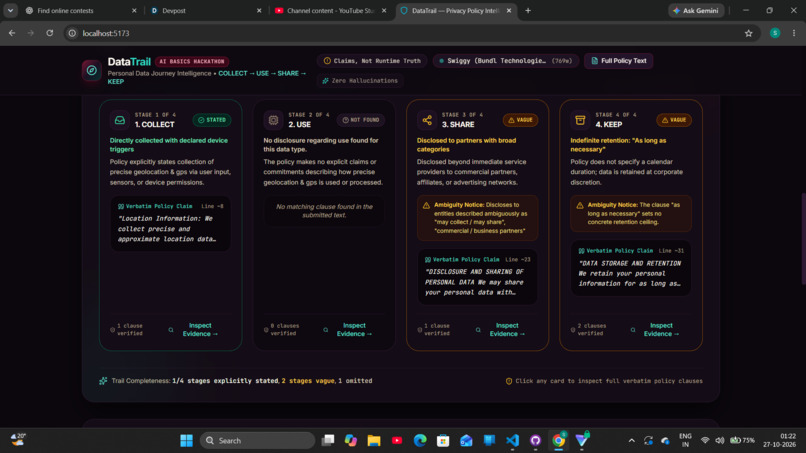The width and height of the screenshot is (806, 453).
Task: Click the Use stage chip icon
Action: (273, 120)
